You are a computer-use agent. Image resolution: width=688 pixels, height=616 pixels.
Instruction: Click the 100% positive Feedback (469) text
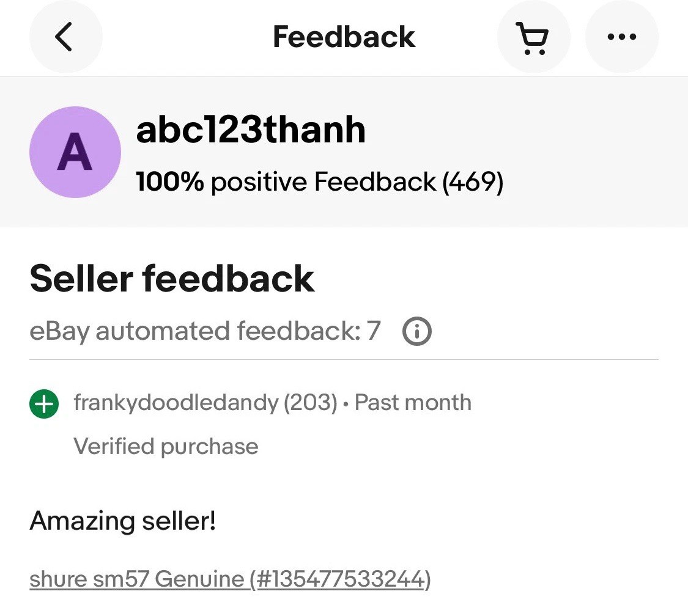[x=320, y=182]
